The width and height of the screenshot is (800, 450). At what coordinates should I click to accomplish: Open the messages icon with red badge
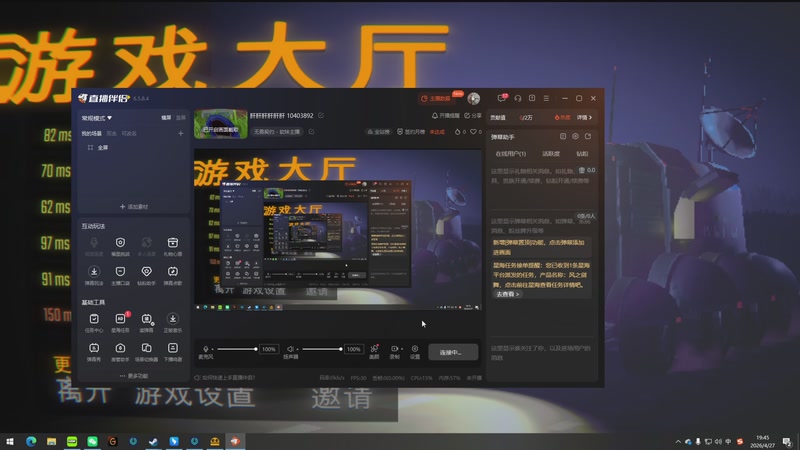click(x=502, y=97)
